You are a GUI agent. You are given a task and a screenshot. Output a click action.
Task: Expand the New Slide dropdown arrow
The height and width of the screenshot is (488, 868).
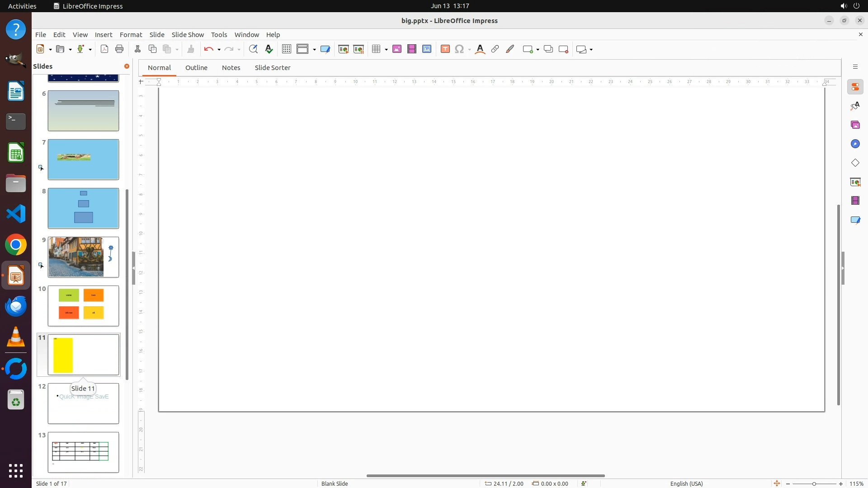(538, 50)
